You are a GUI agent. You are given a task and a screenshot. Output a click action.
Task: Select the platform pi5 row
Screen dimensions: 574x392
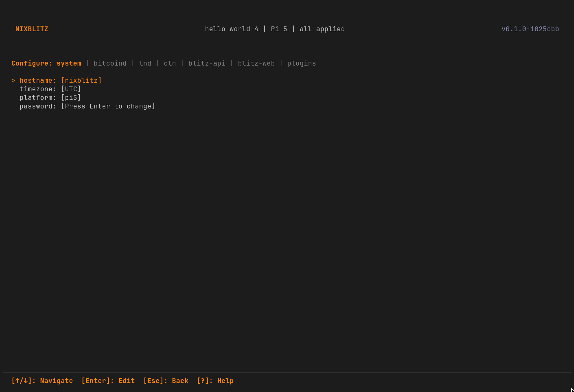click(50, 98)
